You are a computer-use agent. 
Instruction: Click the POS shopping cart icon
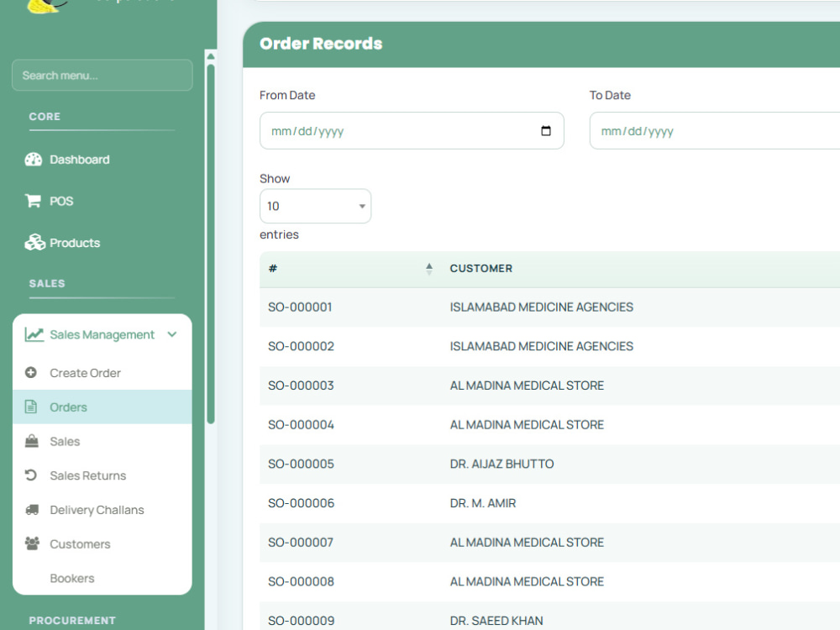(34, 201)
